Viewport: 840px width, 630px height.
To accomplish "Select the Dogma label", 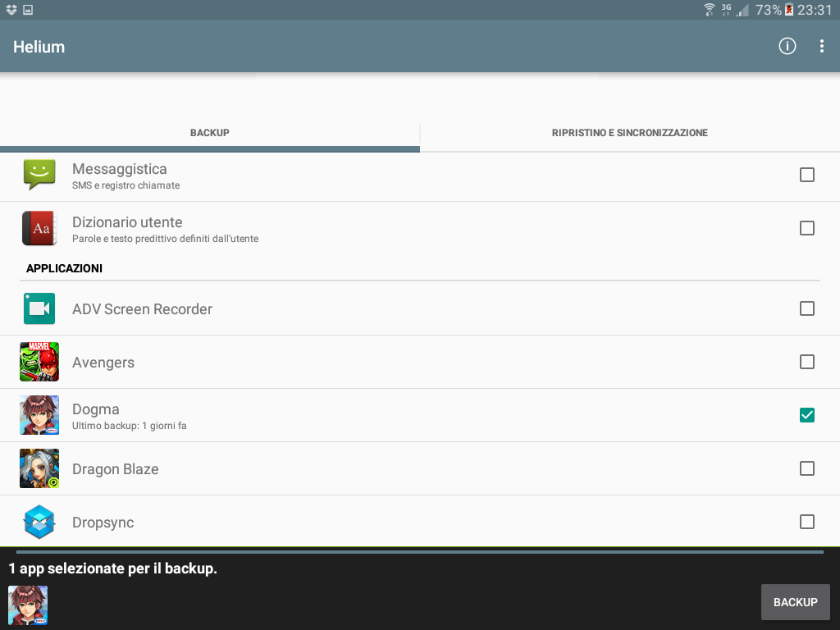I will click(x=96, y=409).
